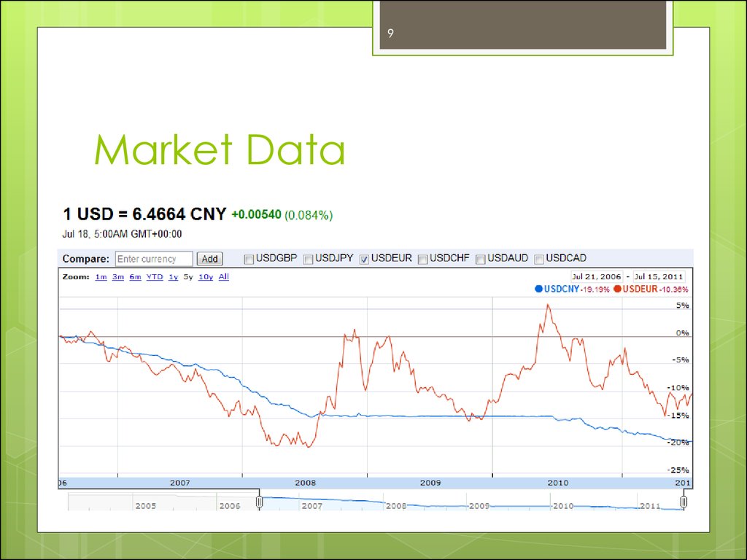Choose the 6m zoom range
The image size is (747, 560).
135,276
